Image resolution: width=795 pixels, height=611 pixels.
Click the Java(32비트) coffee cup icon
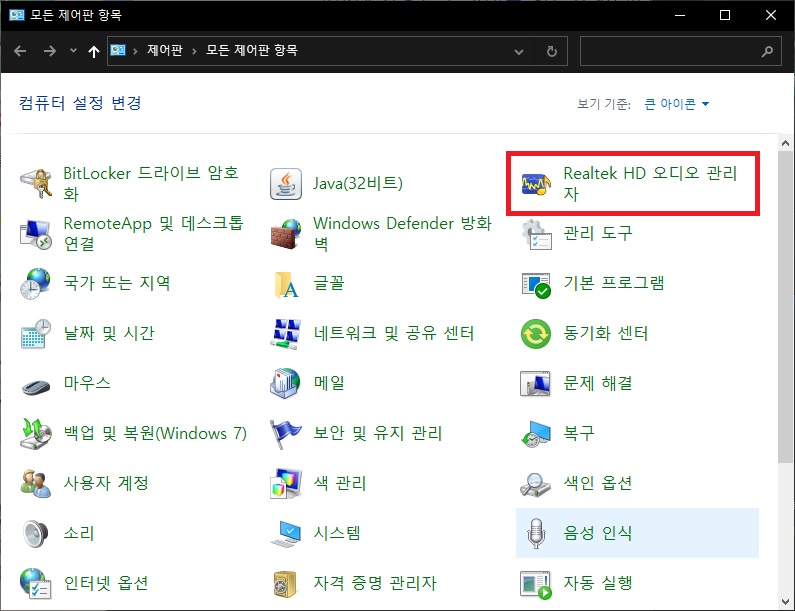[x=285, y=184]
